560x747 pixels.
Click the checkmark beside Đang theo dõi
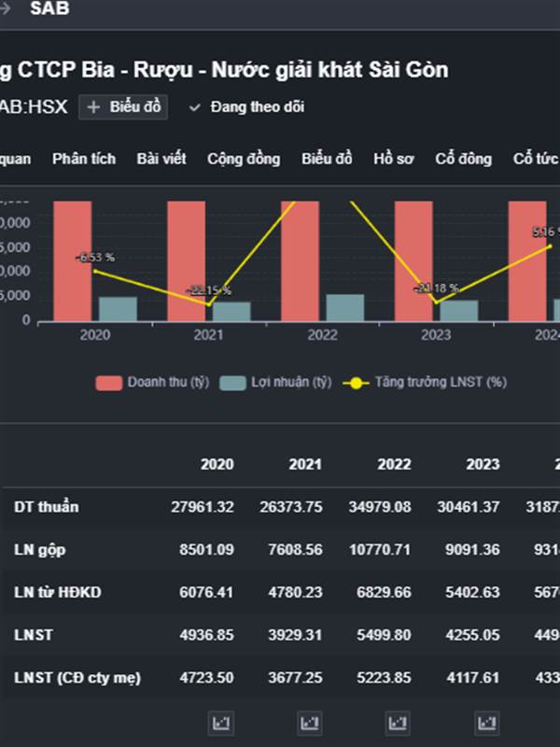click(x=194, y=107)
